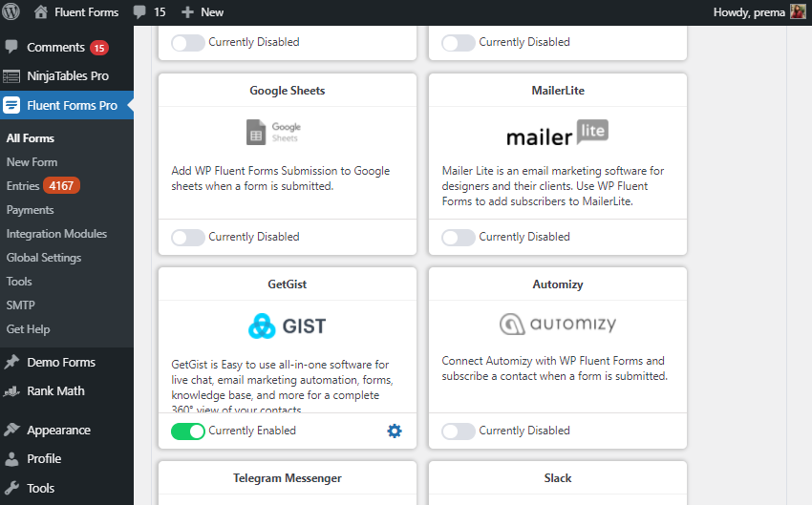
Task: Click the MailerLite description text
Action: (x=553, y=186)
